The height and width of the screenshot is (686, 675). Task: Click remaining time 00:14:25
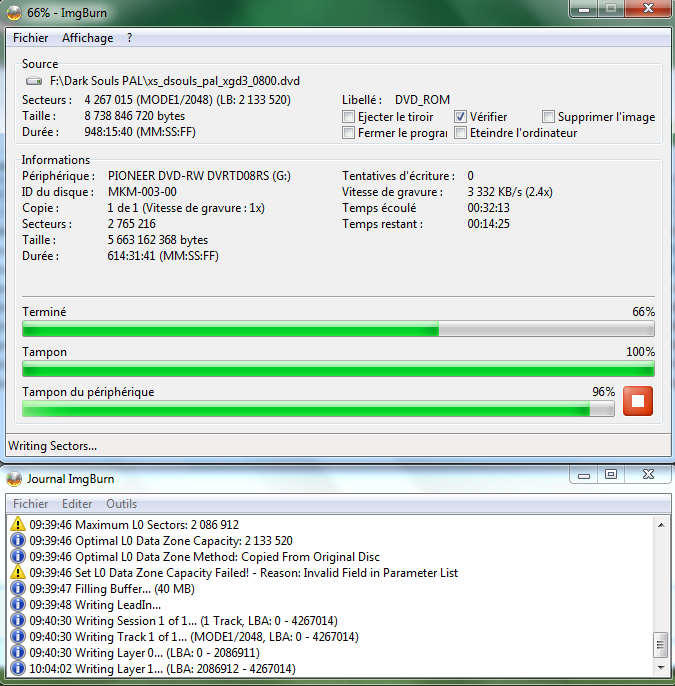tap(488, 224)
